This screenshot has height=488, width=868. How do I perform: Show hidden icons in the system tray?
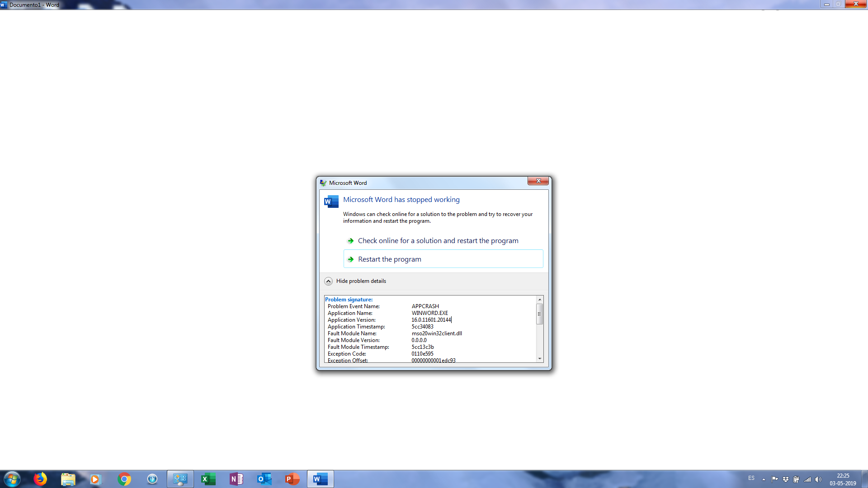pos(764,479)
